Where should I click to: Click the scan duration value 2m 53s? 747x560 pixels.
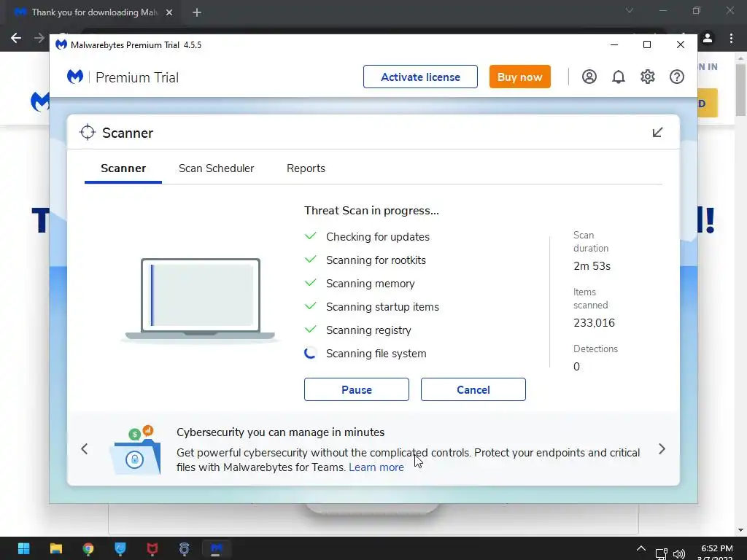pos(592,265)
